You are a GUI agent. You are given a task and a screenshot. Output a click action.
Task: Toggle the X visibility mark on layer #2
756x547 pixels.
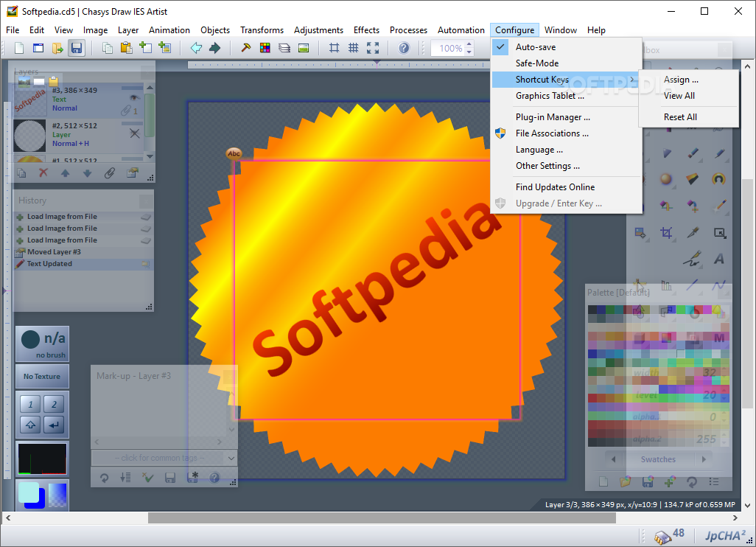[135, 133]
